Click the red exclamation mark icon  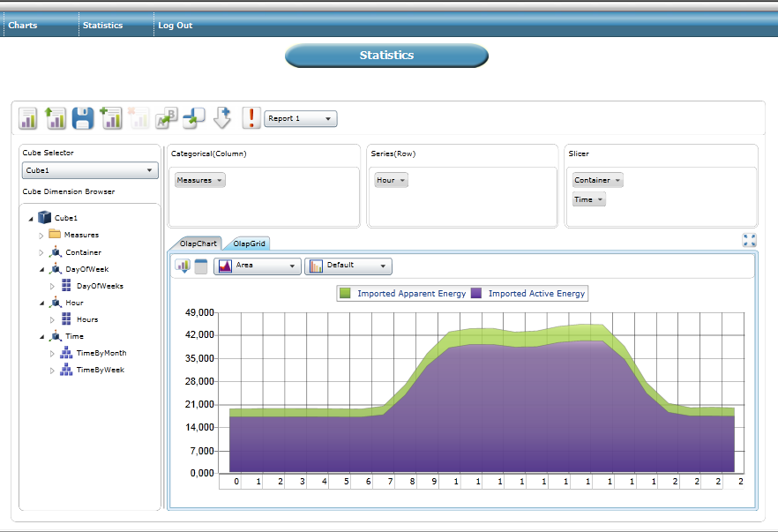click(251, 118)
